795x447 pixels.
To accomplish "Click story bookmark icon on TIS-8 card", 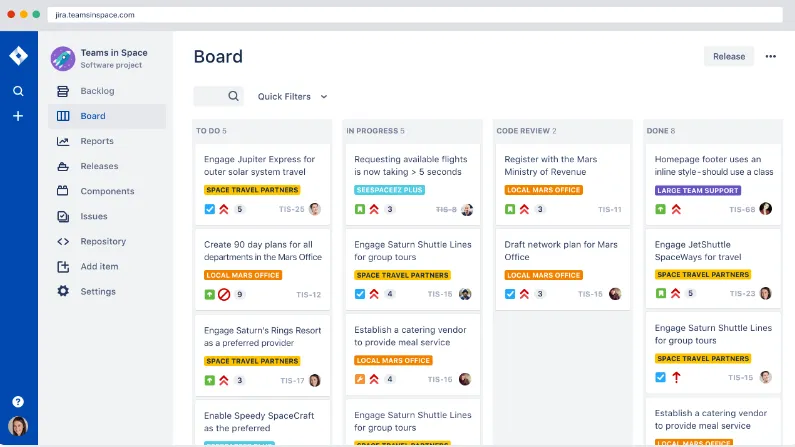I will (359, 209).
